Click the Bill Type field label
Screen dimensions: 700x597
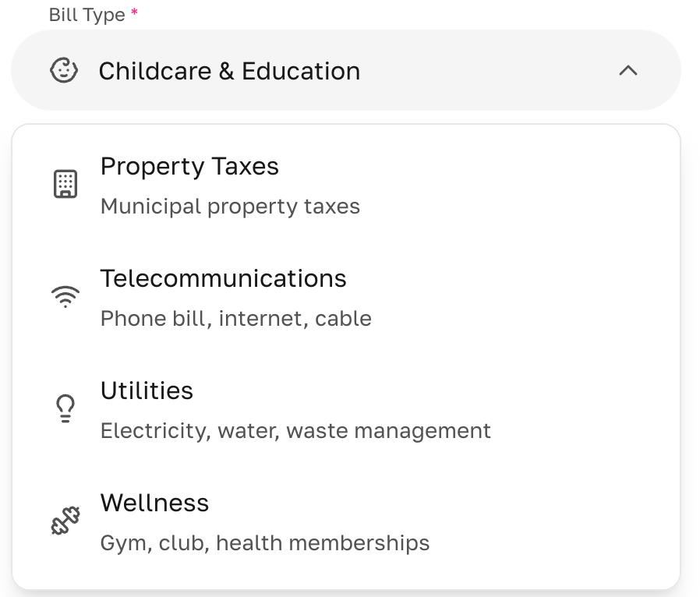coord(87,15)
